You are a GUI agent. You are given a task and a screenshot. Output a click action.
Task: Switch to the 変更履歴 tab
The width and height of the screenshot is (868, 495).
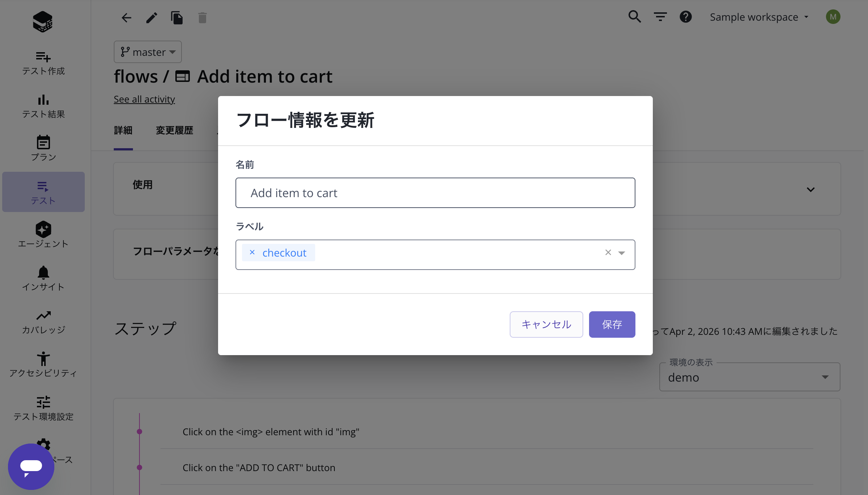(x=175, y=130)
